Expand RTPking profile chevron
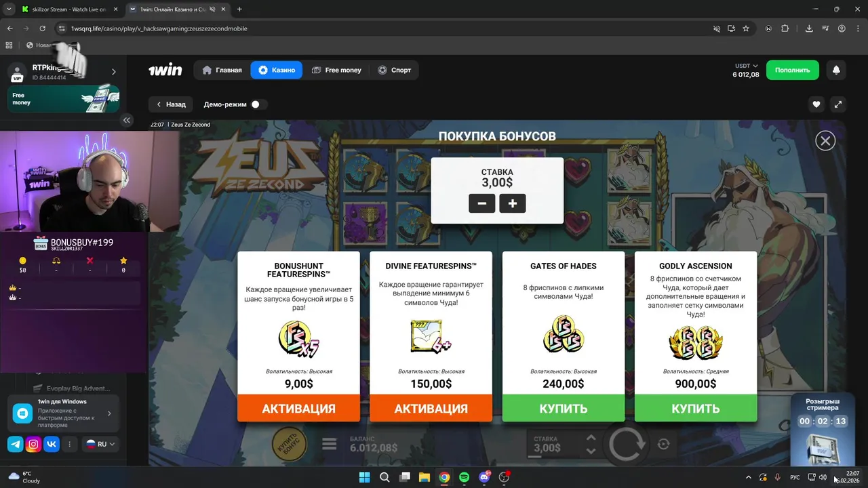Image resolution: width=868 pixels, height=488 pixels. 113,72
